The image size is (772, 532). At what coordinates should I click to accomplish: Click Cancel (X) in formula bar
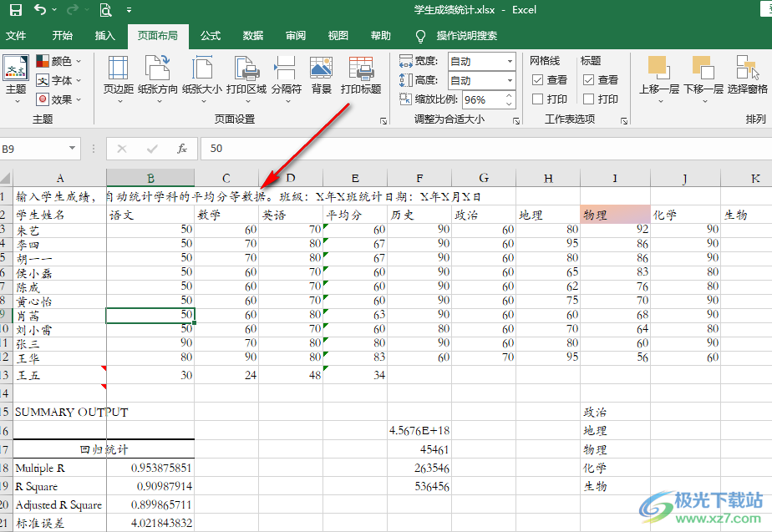(122, 149)
